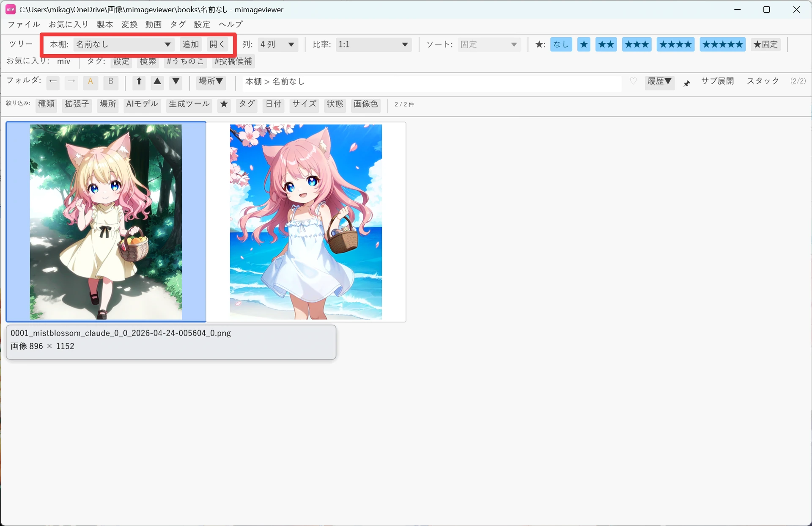Set one-star rating filter

point(584,44)
